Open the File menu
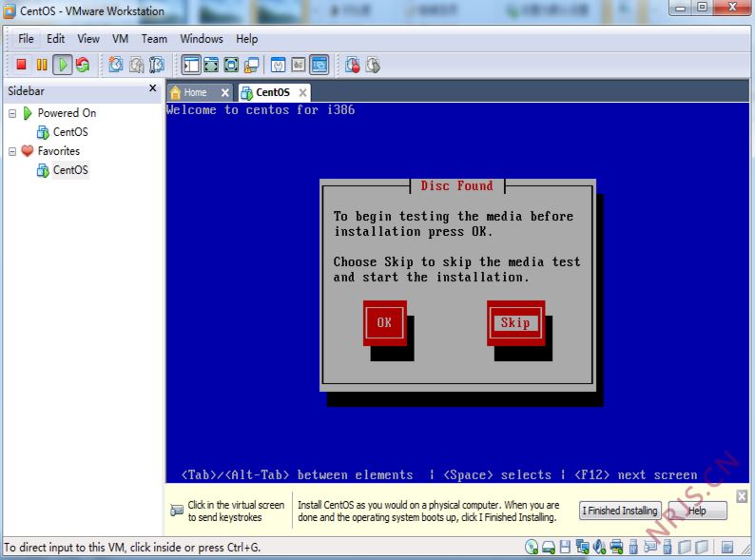Image resolution: width=755 pixels, height=560 pixels. pos(26,39)
